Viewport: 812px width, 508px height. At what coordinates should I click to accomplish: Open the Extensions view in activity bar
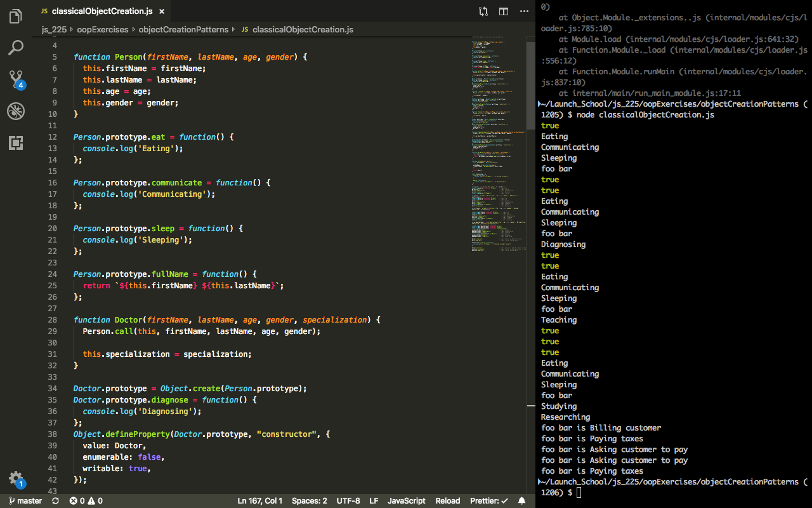[x=16, y=143]
